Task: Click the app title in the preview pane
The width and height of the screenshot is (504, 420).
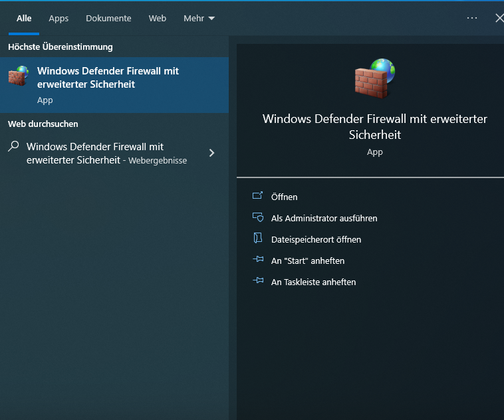Action: [x=374, y=126]
